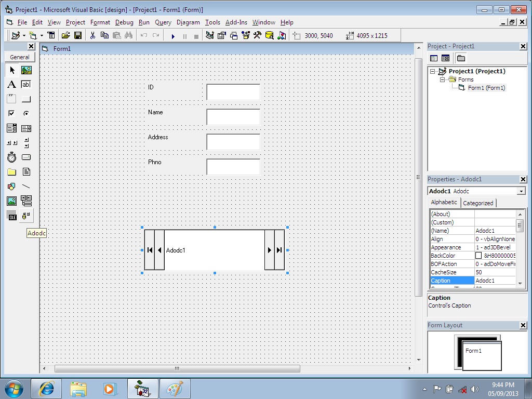Collapse the Project1 tree node
The image size is (532, 399).
[433, 71]
